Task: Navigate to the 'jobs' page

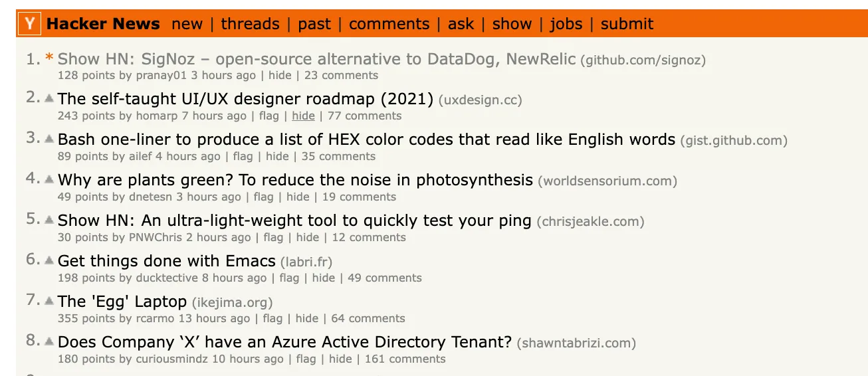Action: coord(566,24)
